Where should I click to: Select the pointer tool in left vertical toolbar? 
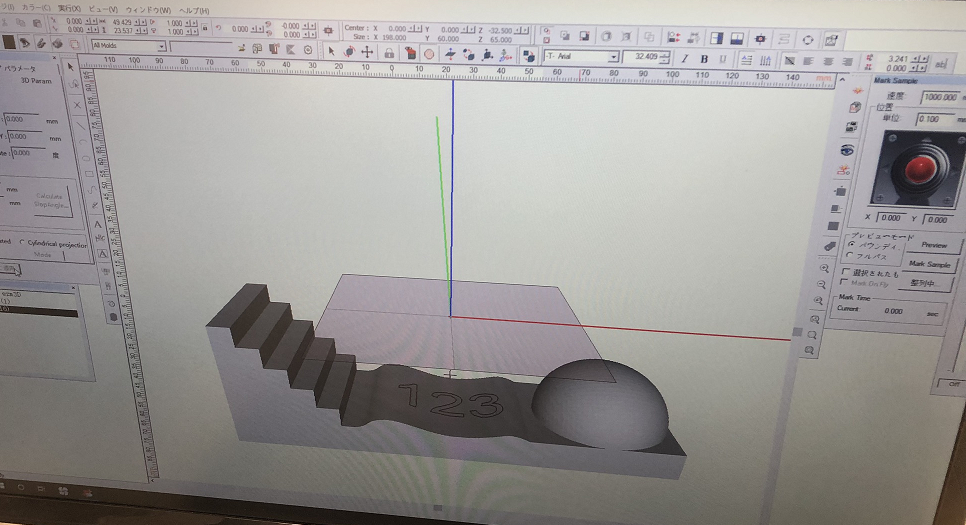click(70, 66)
